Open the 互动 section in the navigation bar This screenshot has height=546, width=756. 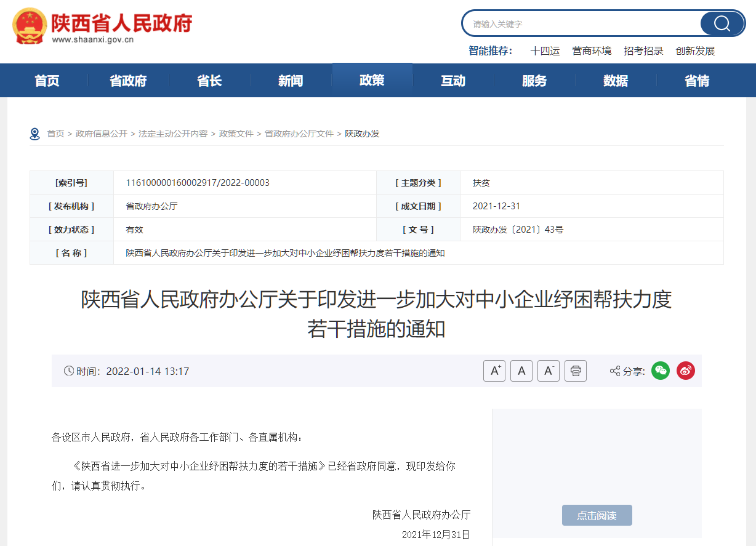point(454,80)
